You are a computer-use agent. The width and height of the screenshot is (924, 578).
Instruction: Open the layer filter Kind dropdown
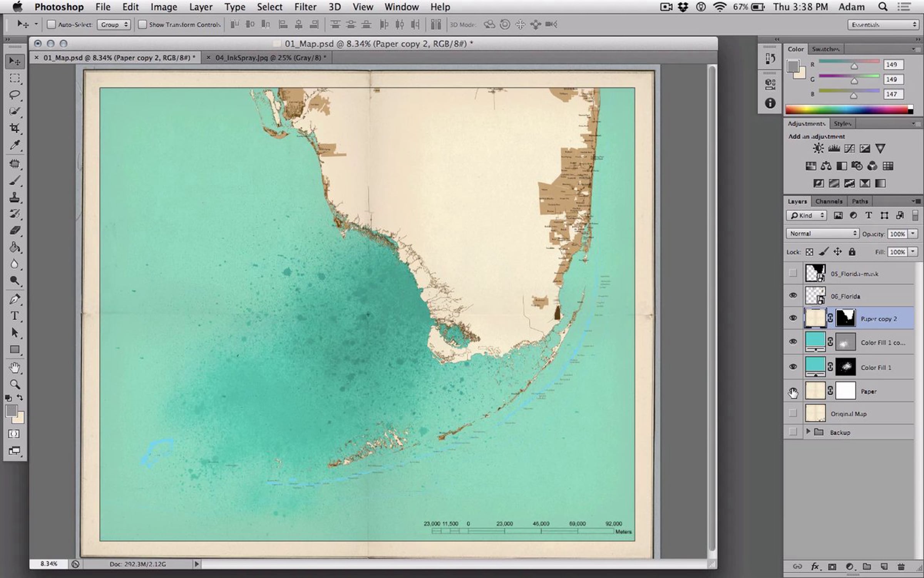click(x=807, y=215)
